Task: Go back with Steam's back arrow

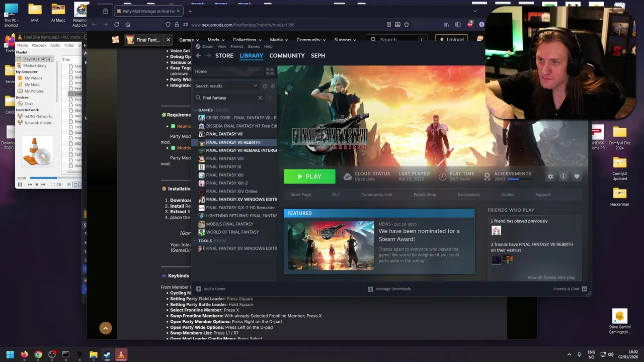Action: [x=198, y=56]
